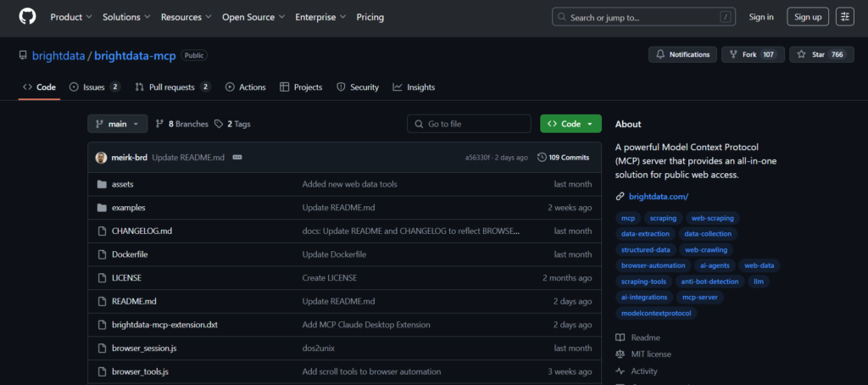Open commit message 'Add MCP Claude Desktop Extension'

click(x=366, y=325)
